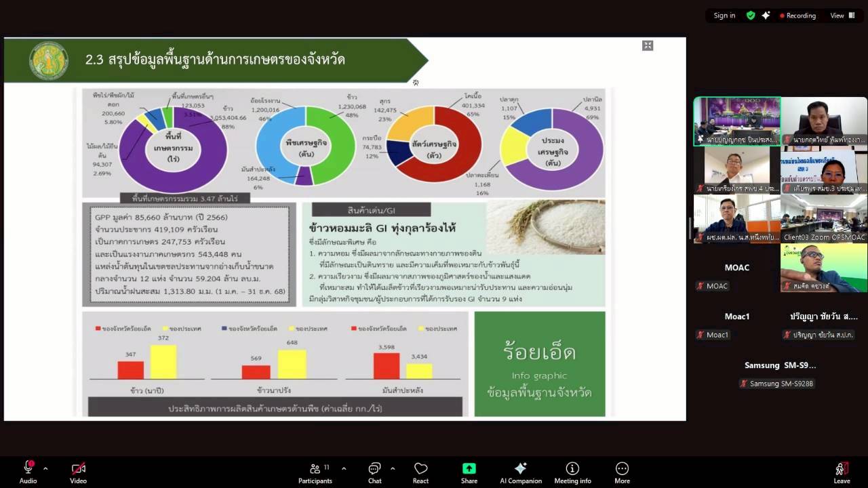
Task: Select the Client03 Zoom OPSMOAC video thumbnail
Action: 824,218
